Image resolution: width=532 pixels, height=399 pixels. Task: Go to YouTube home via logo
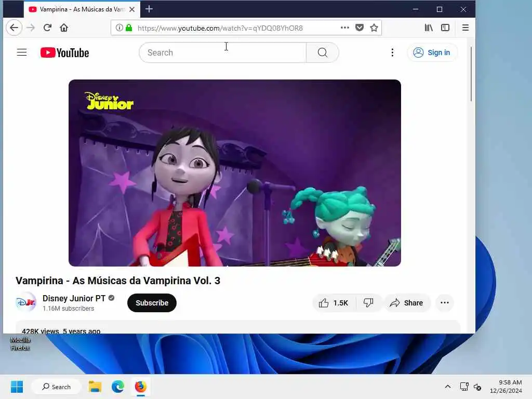pos(64,52)
